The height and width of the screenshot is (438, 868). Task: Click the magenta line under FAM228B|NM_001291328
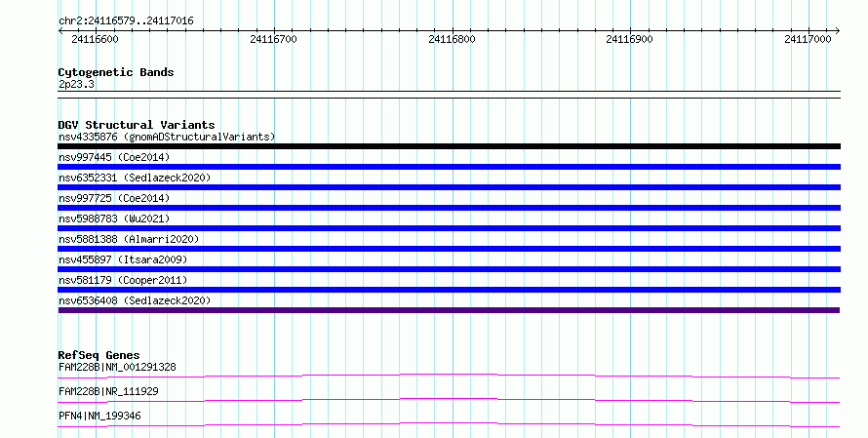point(449,377)
